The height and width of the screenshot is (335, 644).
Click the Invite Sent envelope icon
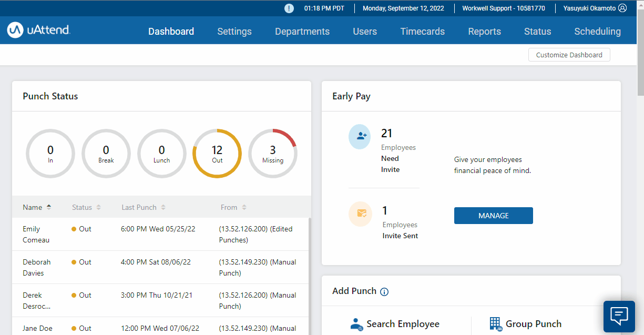tap(361, 214)
